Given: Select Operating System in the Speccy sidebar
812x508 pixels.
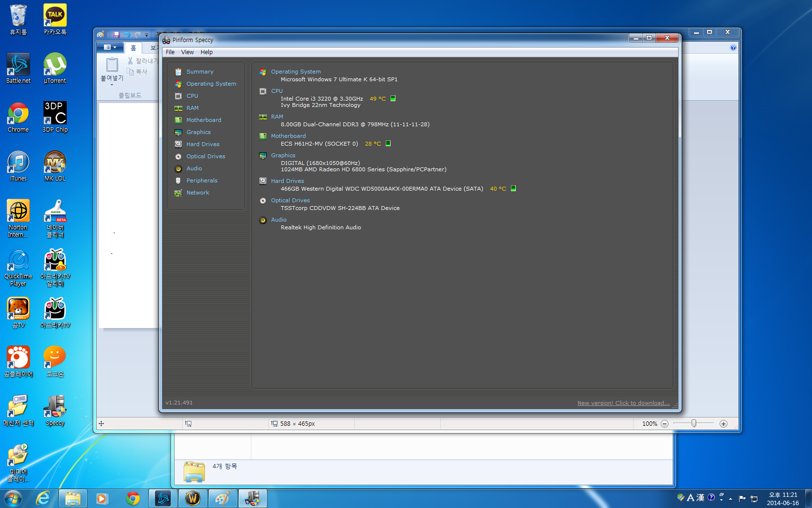Looking at the screenshot, I should [x=211, y=84].
